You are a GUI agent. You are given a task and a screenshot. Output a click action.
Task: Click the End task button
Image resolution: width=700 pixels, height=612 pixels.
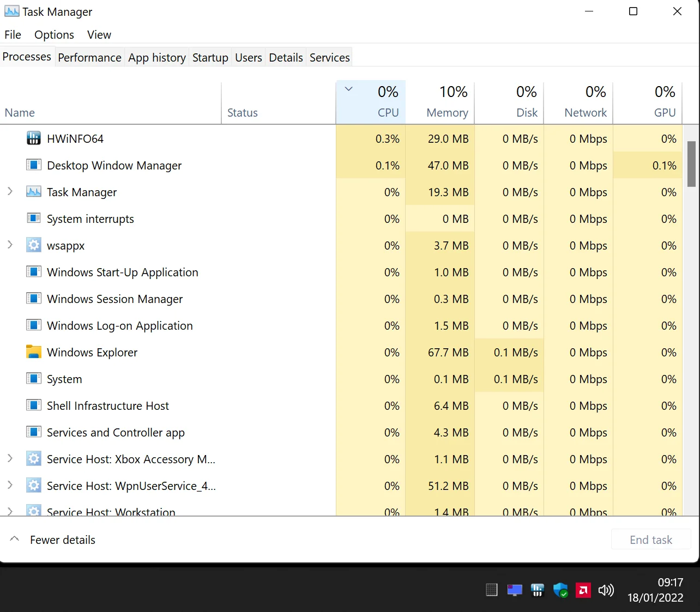[x=651, y=540]
